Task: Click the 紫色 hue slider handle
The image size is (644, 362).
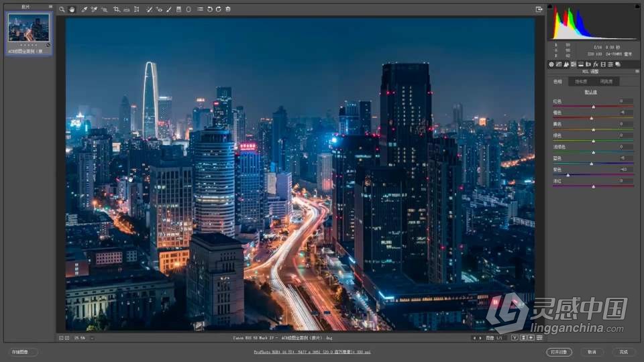Action: [568, 175]
